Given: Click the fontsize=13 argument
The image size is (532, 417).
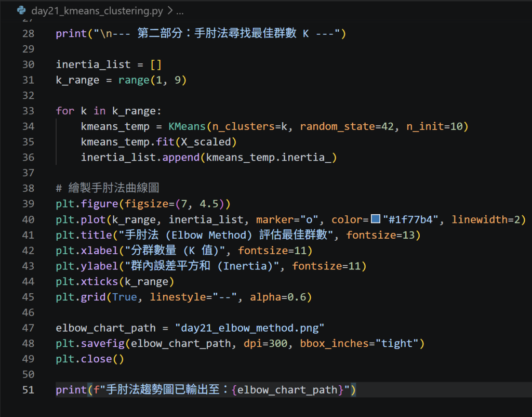Looking at the screenshot, I should [380, 235].
